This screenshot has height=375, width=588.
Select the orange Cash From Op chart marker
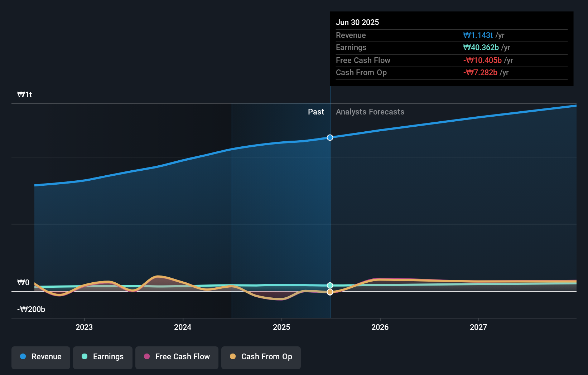[330, 292]
